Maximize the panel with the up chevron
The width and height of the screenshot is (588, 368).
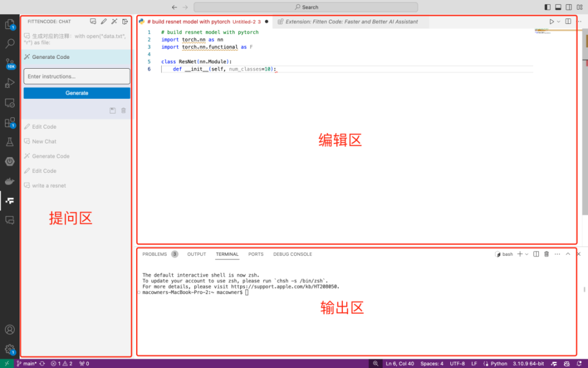pos(568,254)
